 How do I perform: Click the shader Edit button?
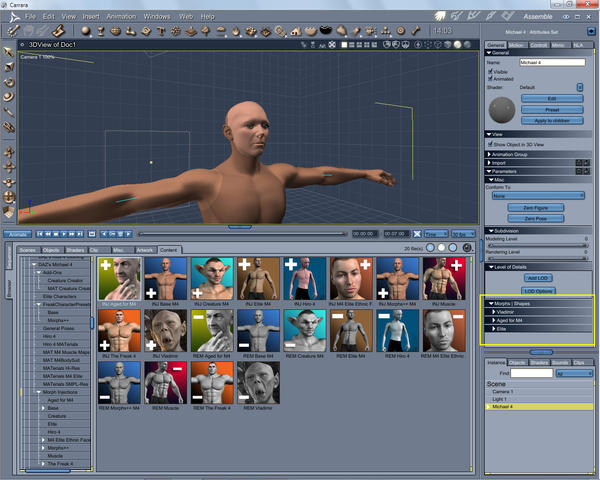[552, 99]
